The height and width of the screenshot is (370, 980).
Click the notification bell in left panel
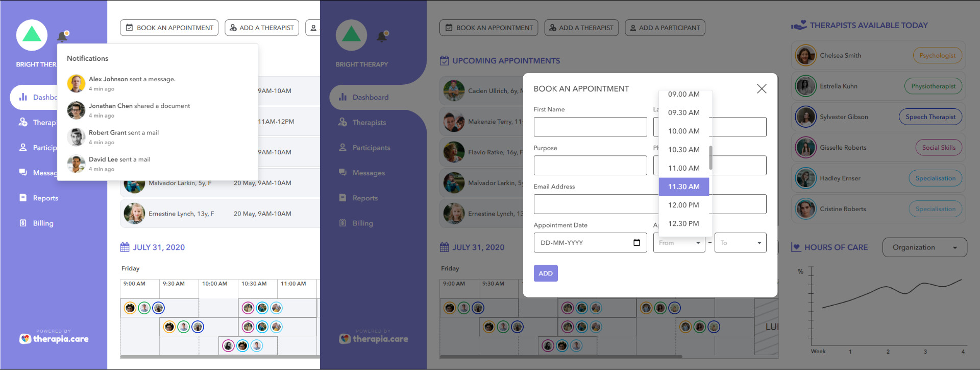[x=62, y=36]
